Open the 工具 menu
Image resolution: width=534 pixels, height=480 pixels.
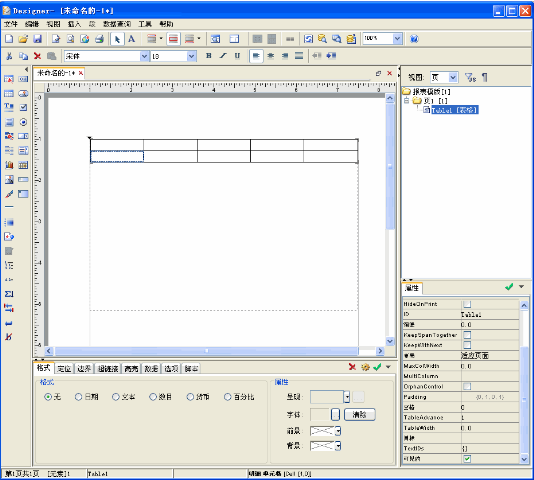pyautogui.click(x=145, y=24)
